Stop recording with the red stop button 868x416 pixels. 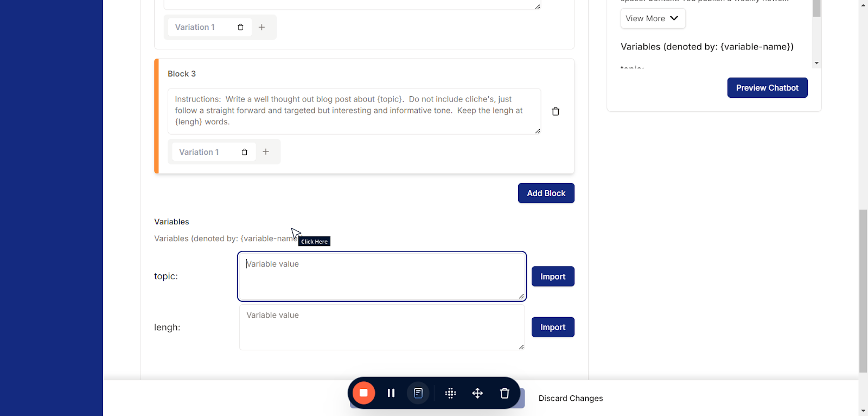pyautogui.click(x=363, y=393)
